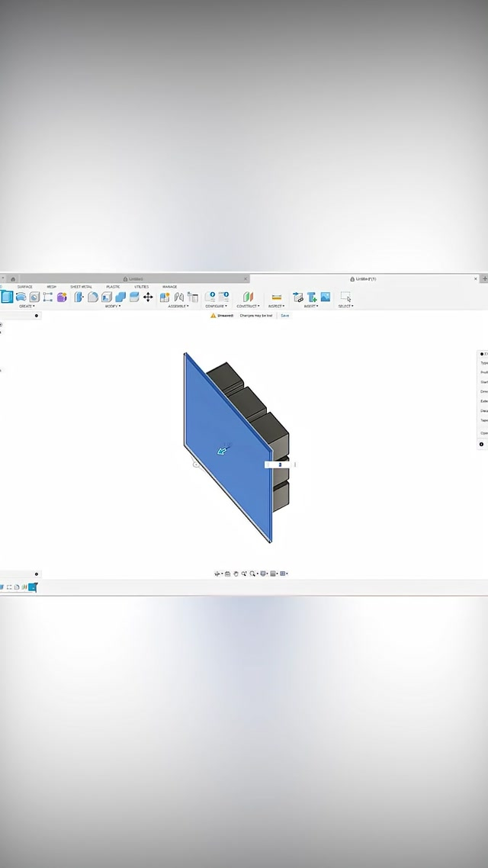Click the New Component icon above Assemble
The width and height of the screenshot is (488, 868).
point(165,297)
